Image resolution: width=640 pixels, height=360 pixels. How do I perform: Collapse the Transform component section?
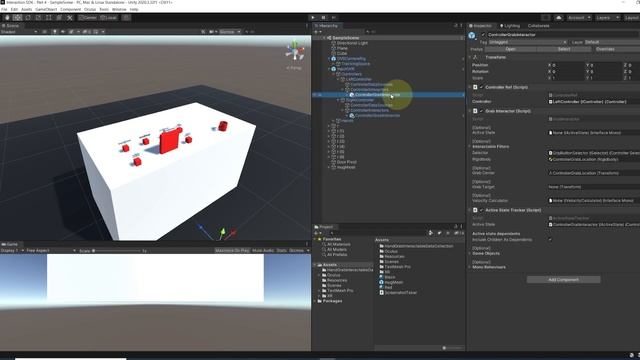point(470,57)
